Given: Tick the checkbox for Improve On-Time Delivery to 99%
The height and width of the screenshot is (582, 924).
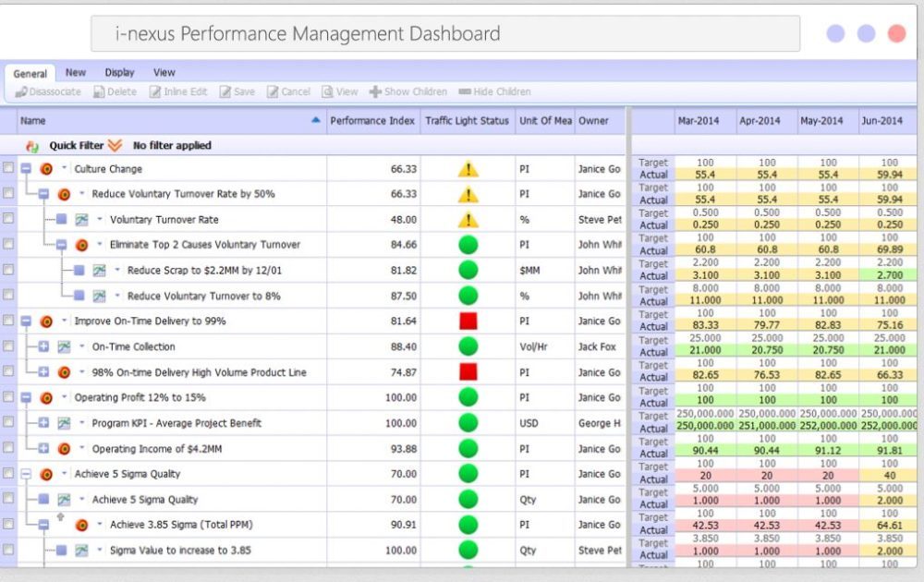Looking at the screenshot, I should click(x=8, y=321).
